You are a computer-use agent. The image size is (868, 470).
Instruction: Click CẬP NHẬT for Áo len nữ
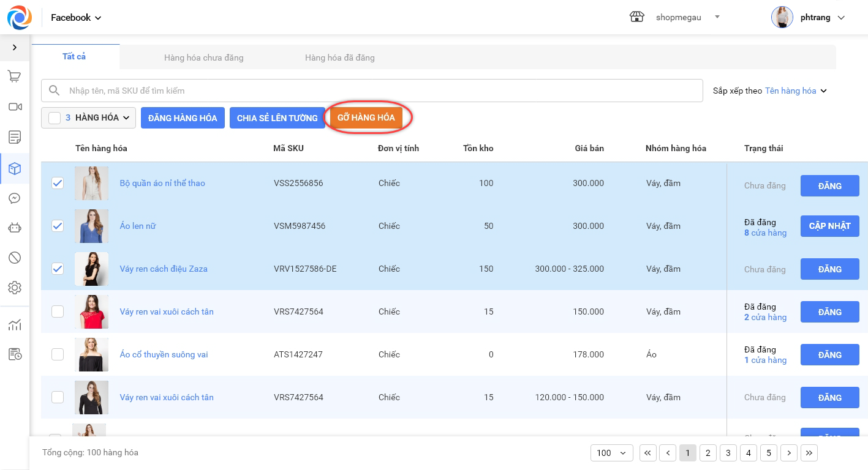pyautogui.click(x=829, y=226)
